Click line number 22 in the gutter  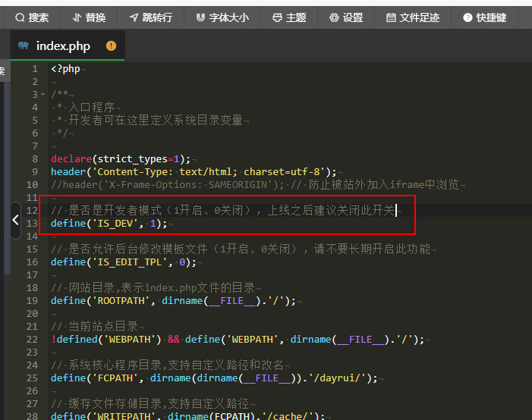(32, 340)
